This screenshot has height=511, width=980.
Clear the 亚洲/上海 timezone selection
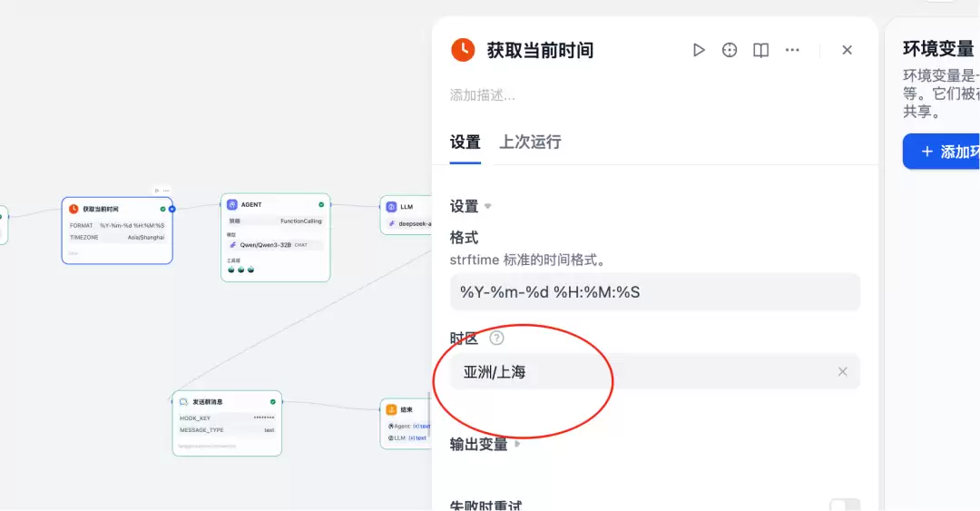[x=842, y=372]
